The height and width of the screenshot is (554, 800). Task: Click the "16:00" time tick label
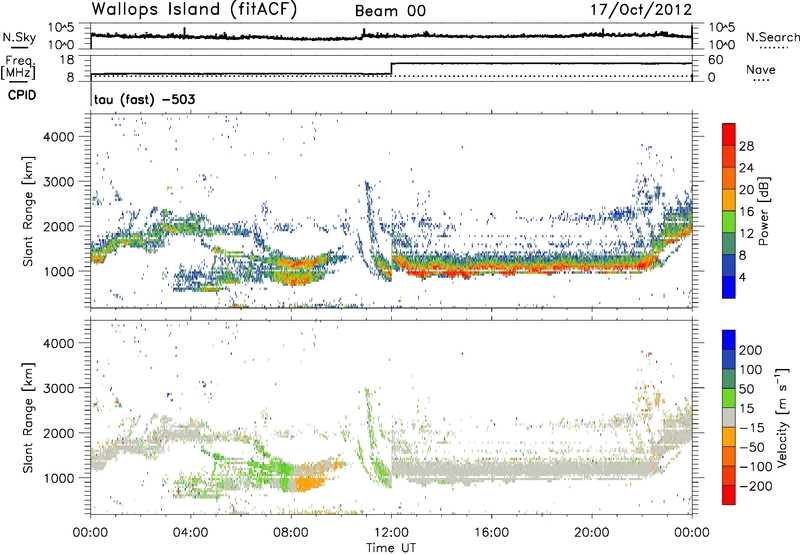[491, 533]
